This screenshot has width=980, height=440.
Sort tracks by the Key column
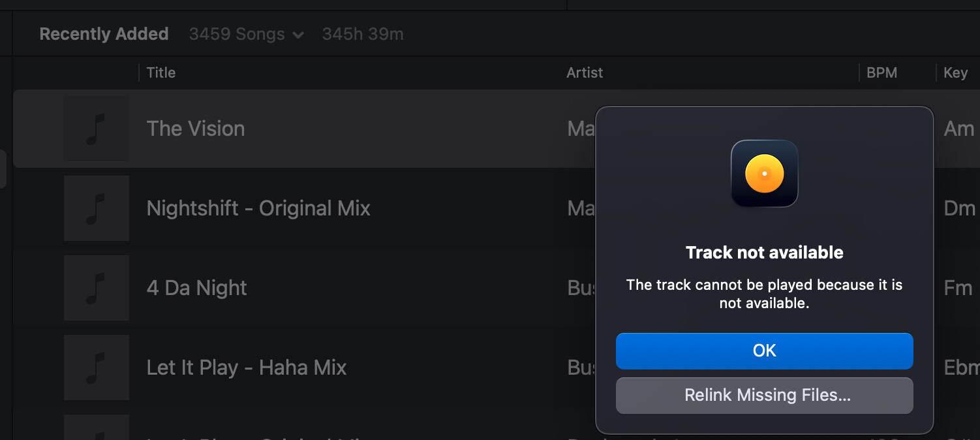[x=955, y=72]
